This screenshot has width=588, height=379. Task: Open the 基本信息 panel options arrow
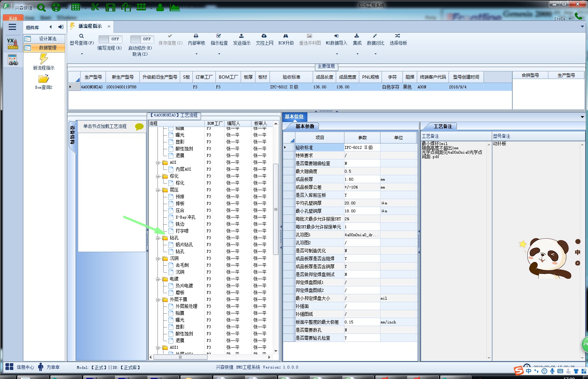[582, 117]
